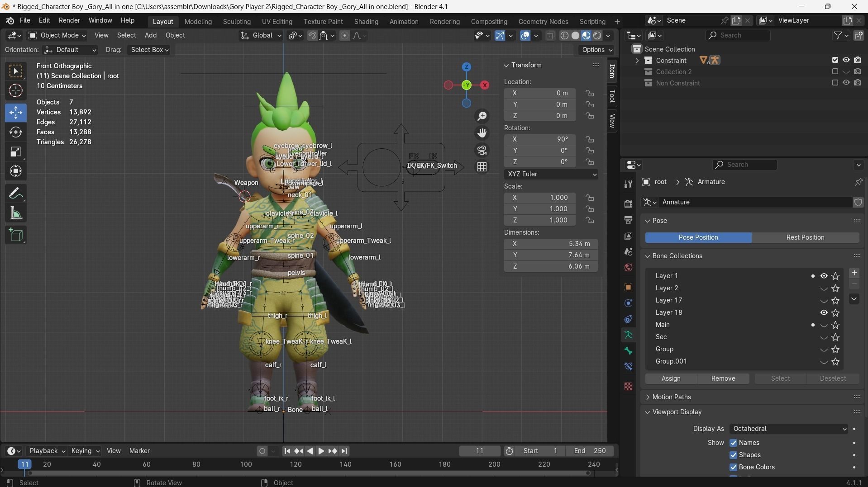The width and height of the screenshot is (868, 487).
Task: Pick the Measure tool
Action: click(16, 213)
